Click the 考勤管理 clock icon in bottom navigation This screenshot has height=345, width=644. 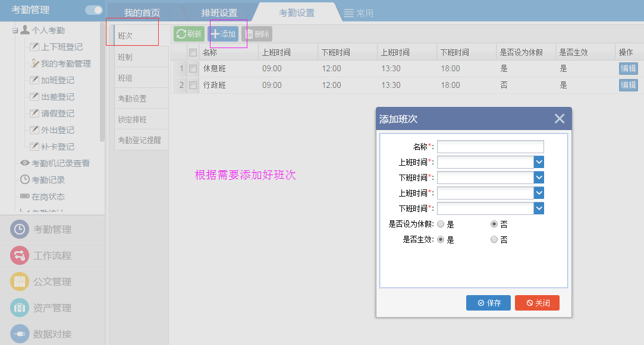[19, 230]
